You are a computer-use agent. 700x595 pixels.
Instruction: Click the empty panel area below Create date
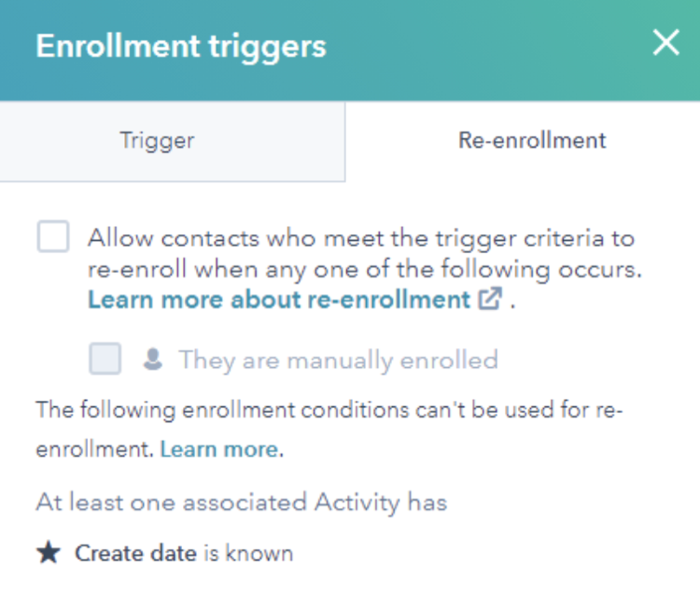point(373,581)
